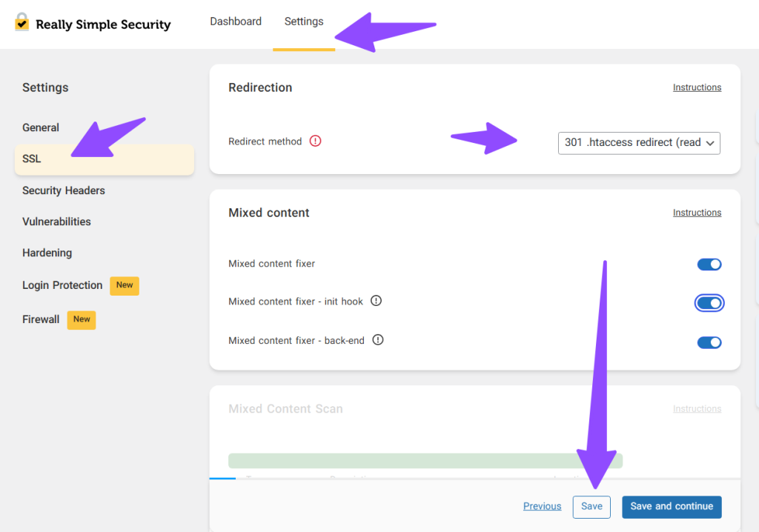Click the Mixed content fixer - init hook label
This screenshot has width=759, height=532.
(295, 301)
